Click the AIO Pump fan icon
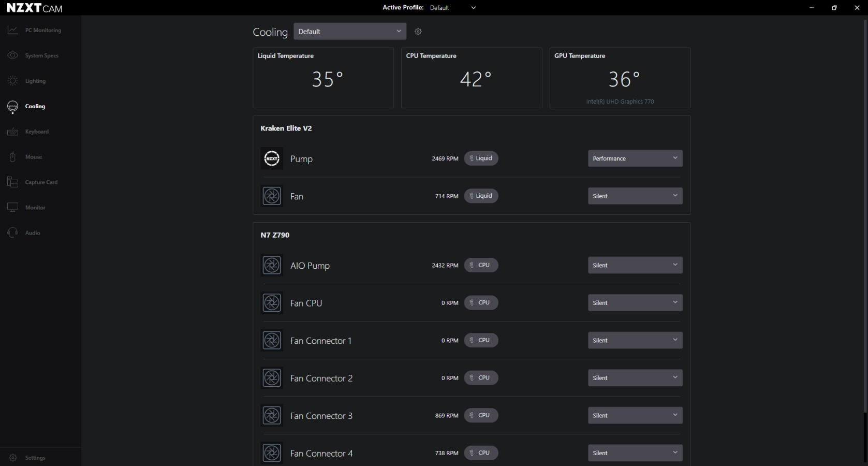The height and width of the screenshot is (466, 868). [272, 265]
